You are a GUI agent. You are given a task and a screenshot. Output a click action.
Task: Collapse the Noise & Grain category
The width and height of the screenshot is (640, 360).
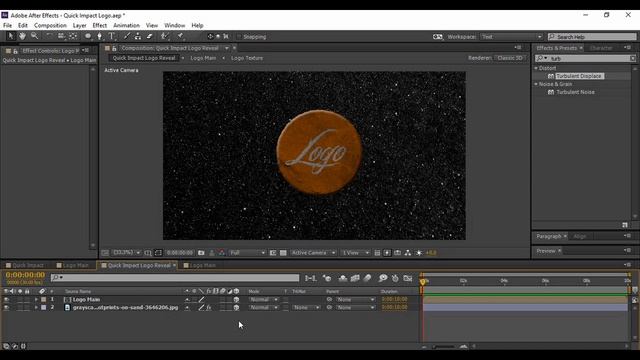point(536,84)
